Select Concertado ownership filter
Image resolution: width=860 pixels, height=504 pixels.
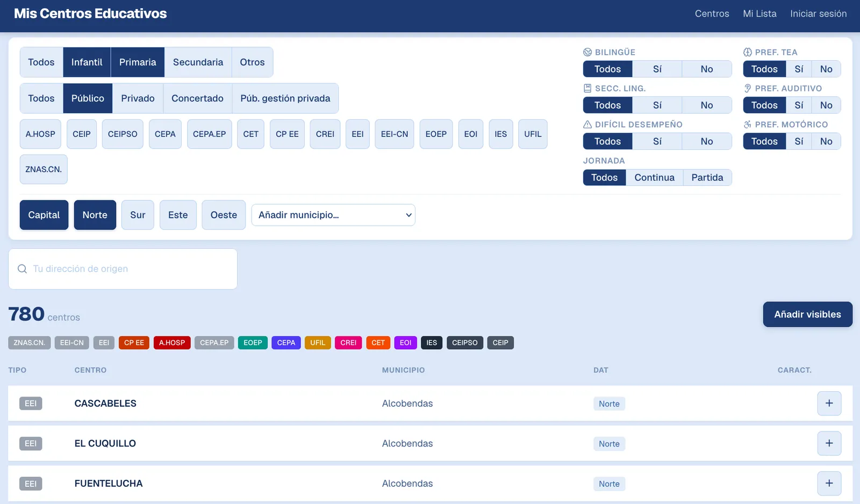coord(197,98)
